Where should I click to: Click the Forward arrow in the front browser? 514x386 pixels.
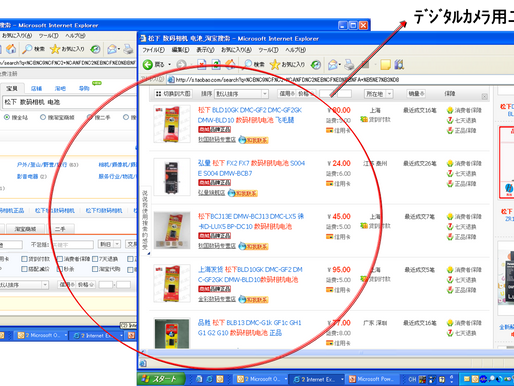[x=181, y=64]
